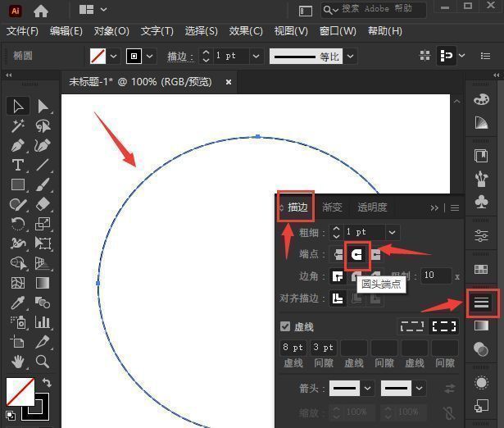The height and width of the screenshot is (428, 504).
Task: Select the Lasso tool
Action: click(x=43, y=125)
